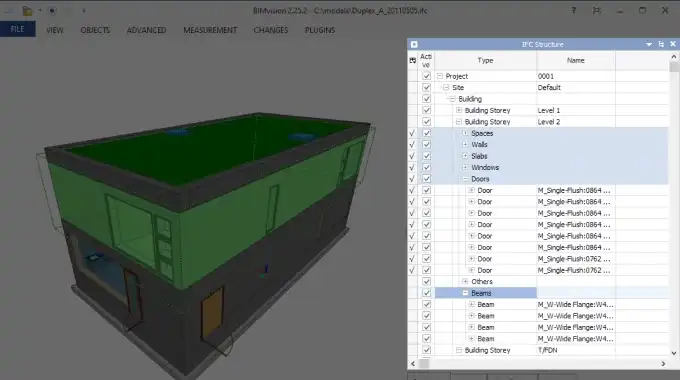This screenshot has height=380, width=680.
Task: Click the Active column header
Action: pos(426,60)
